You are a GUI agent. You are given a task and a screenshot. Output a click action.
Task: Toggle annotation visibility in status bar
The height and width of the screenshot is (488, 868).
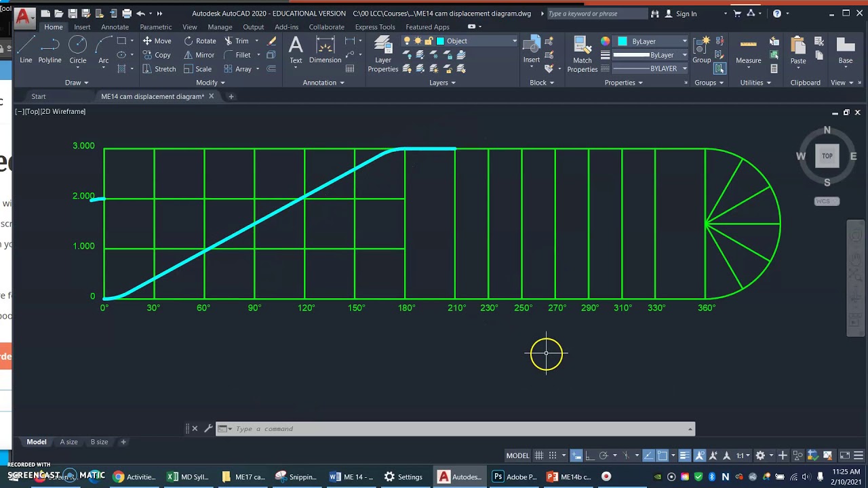pos(700,455)
